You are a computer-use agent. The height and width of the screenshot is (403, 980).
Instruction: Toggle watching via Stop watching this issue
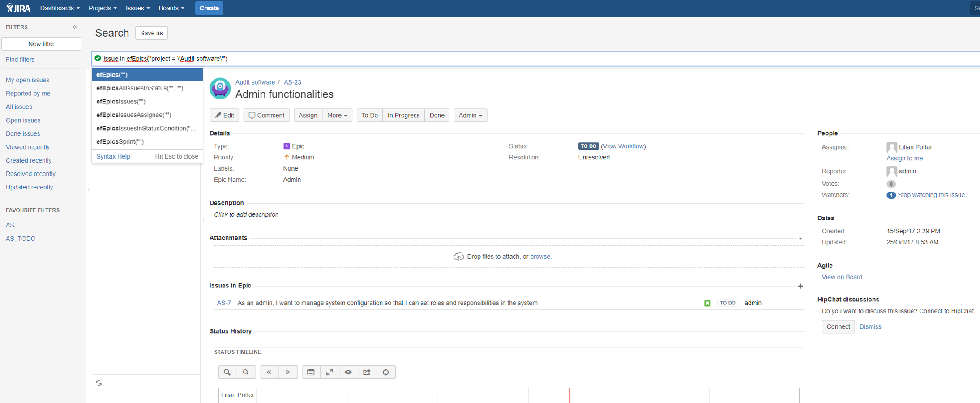point(931,195)
